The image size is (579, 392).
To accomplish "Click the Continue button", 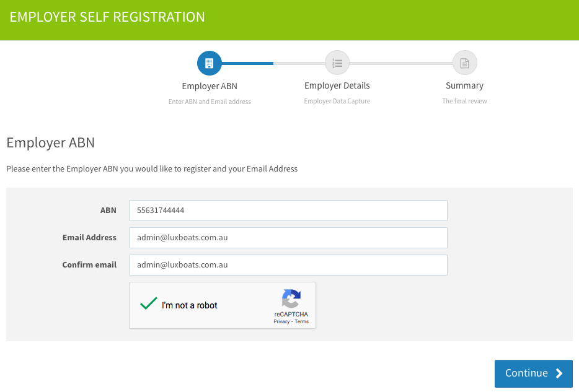I will [534, 373].
